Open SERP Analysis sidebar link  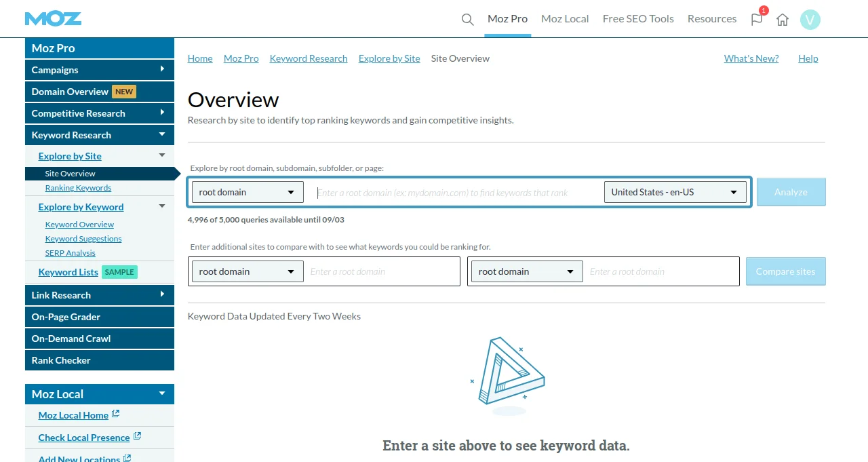tap(71, 253)
